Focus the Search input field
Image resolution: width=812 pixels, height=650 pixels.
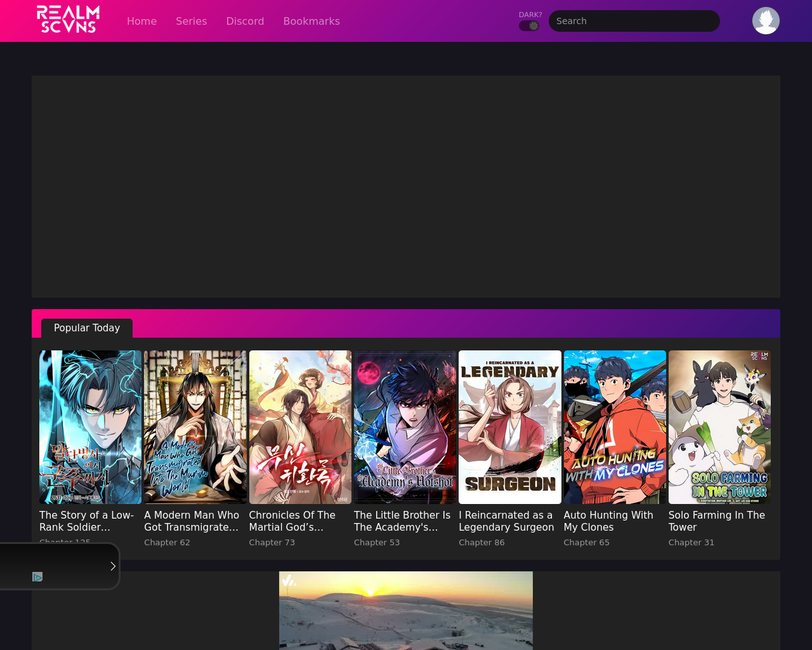634,21
